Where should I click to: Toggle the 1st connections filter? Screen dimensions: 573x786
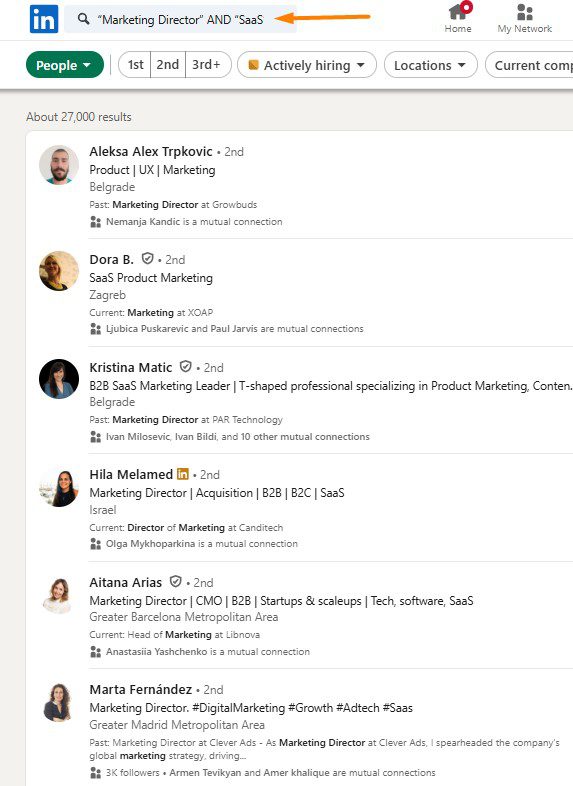[x=135, y=65]
